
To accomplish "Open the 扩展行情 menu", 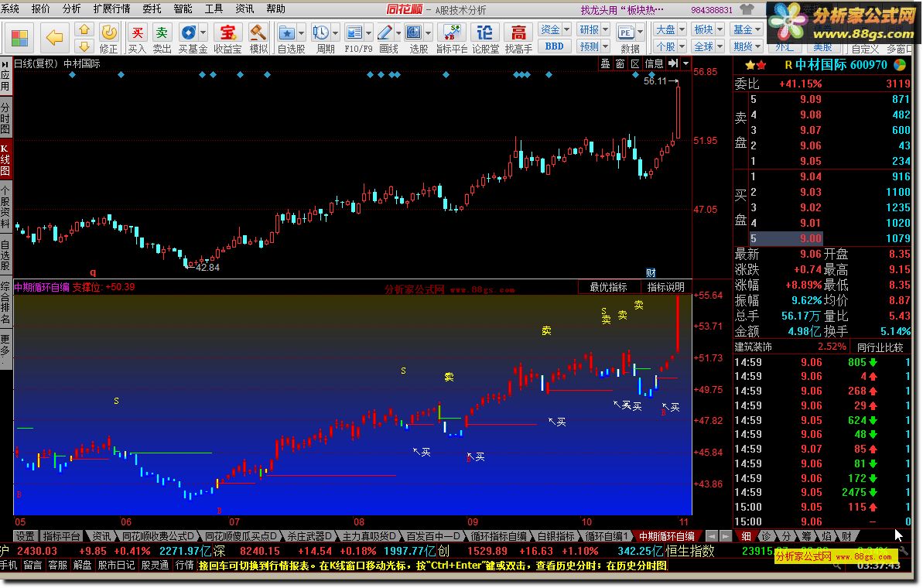I will [112, 9].
